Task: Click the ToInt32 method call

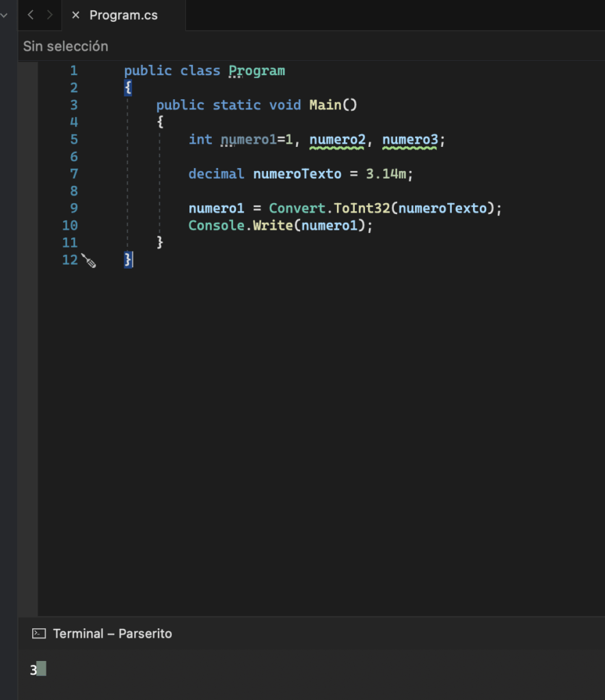Action: [x=362, y=208]
